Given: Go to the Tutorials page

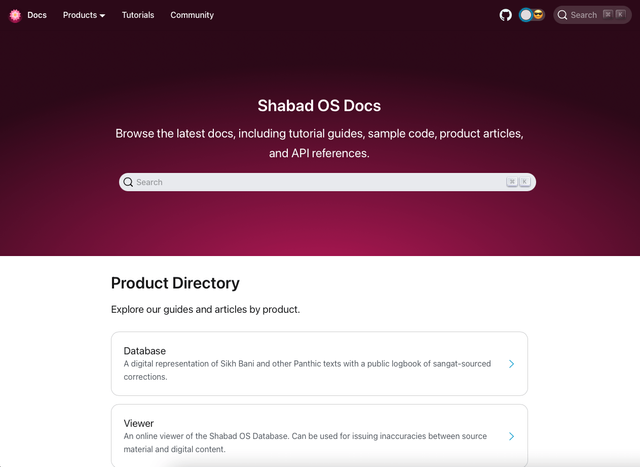Looking at the screenshot, I should pyautogui.click(x=138, y=15).
